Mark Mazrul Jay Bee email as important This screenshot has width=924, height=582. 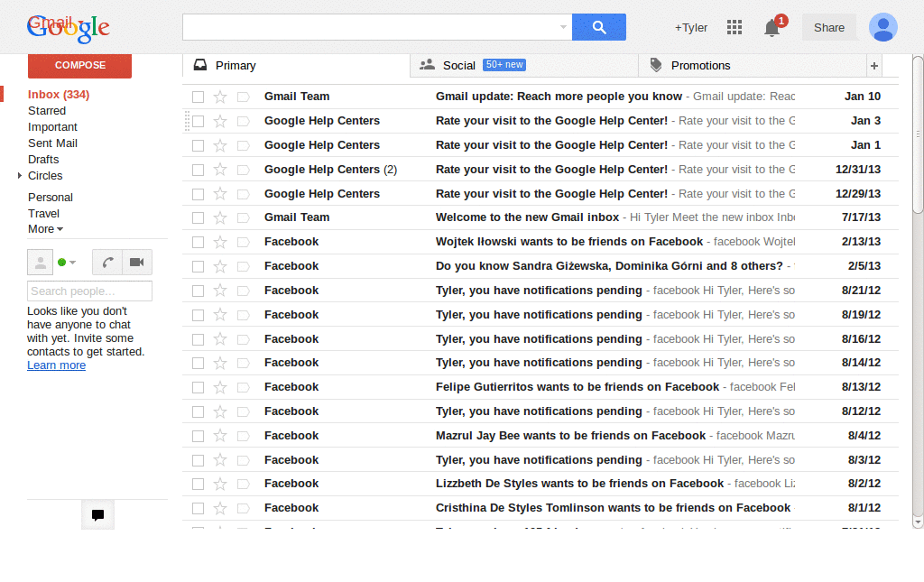click(x=243, y=436)
